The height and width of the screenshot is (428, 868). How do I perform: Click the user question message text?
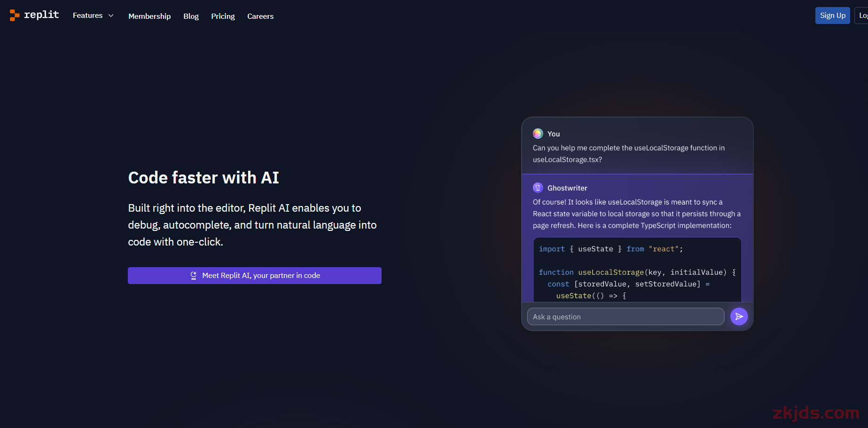coord(629,154)
